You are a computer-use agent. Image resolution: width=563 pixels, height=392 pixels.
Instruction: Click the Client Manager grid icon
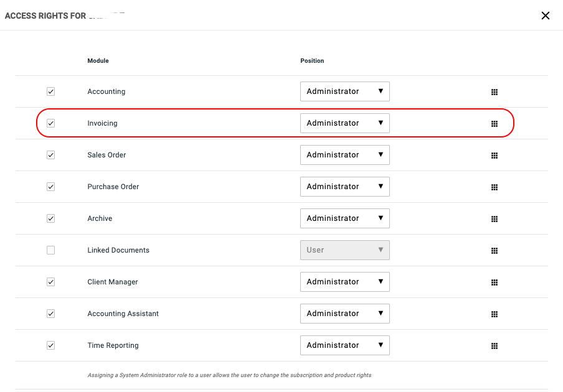click(494, 282)
